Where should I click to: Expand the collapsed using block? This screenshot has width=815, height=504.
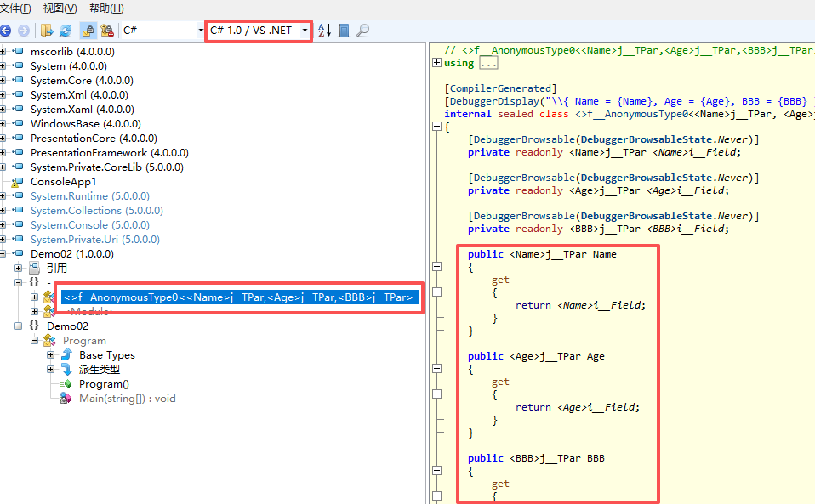pyautogui.click(x=436, y=63)
